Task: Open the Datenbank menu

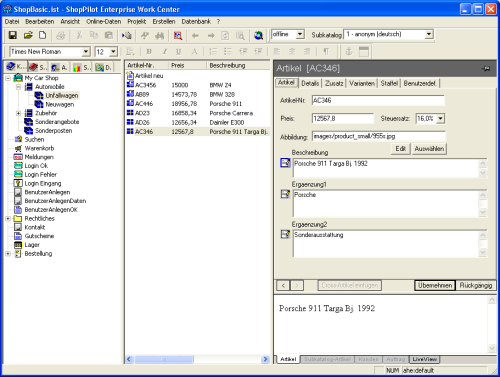Action: point(196,21)
